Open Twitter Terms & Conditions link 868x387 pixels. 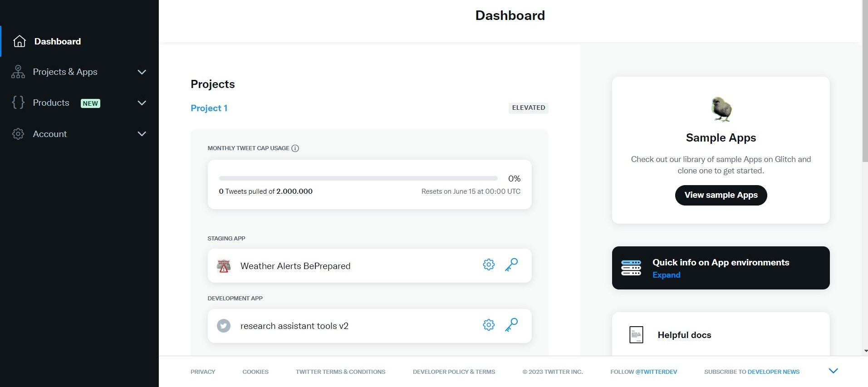tap(340, 372)
